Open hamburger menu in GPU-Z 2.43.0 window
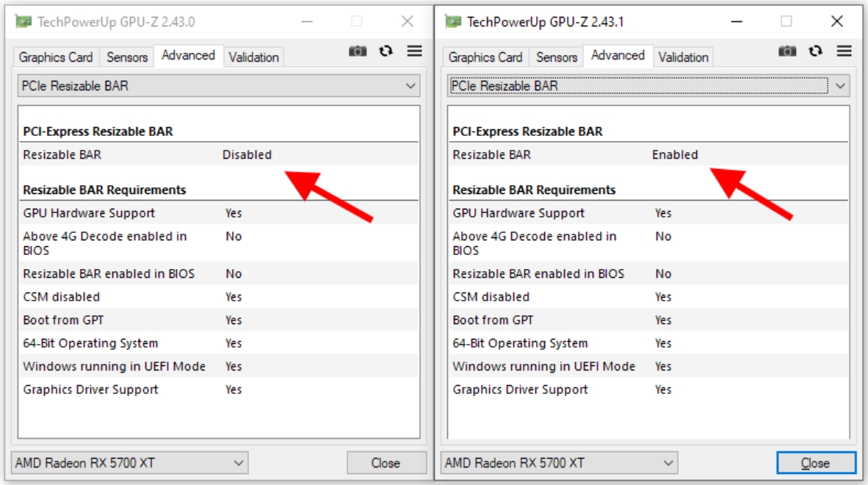 click(415, 51)
